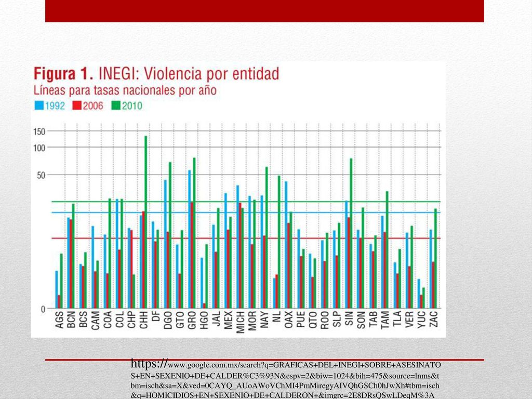Viewport: 532px width, 399px height.
Task: Click the y-axis value '150'
Action: pos(39,131)
